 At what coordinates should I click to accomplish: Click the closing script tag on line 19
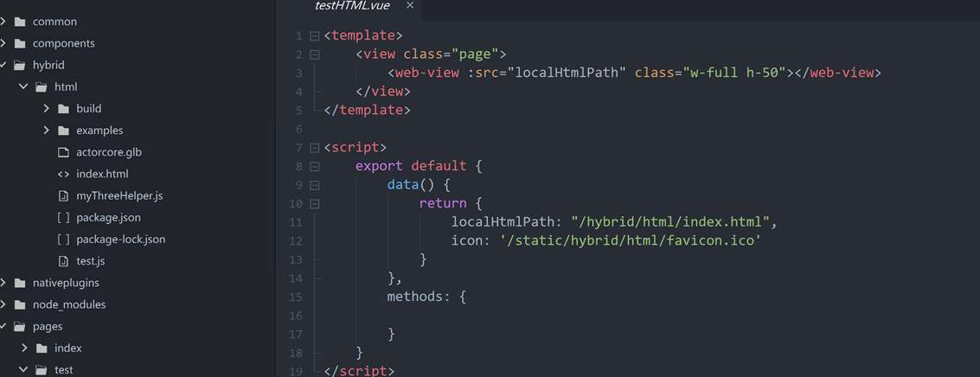click(x=359, y=371)
